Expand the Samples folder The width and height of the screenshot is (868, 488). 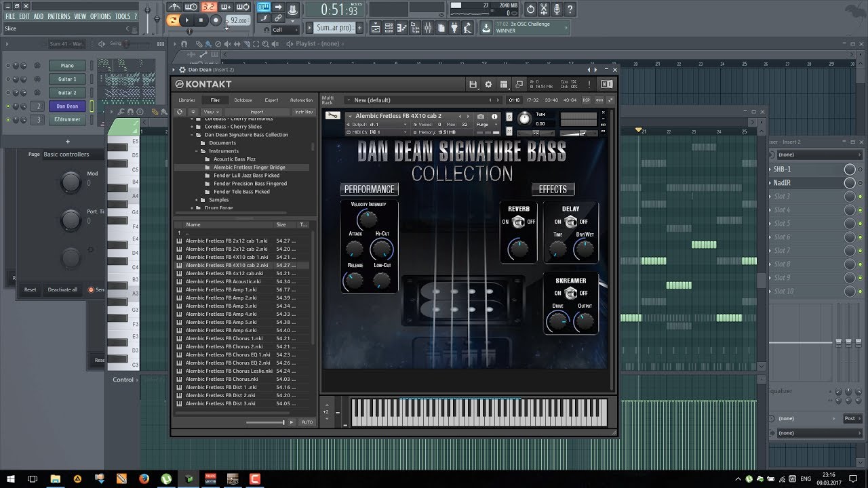(x=197, y=200)
